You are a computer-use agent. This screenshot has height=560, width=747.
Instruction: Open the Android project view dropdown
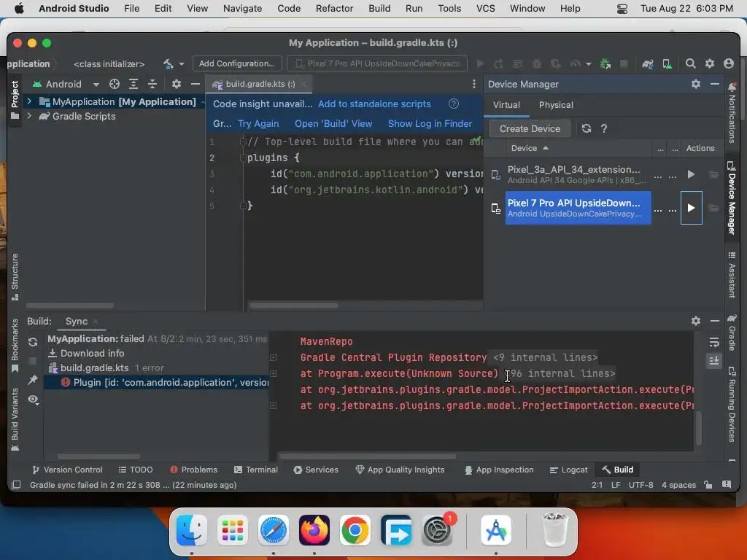pyautogui.click(x=66, y=85)
